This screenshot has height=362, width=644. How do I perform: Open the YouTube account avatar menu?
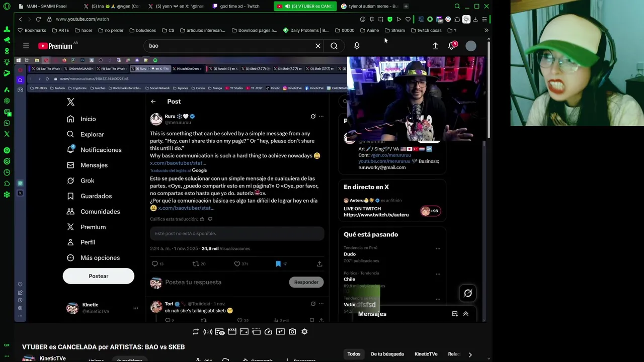tap(471, 46)
